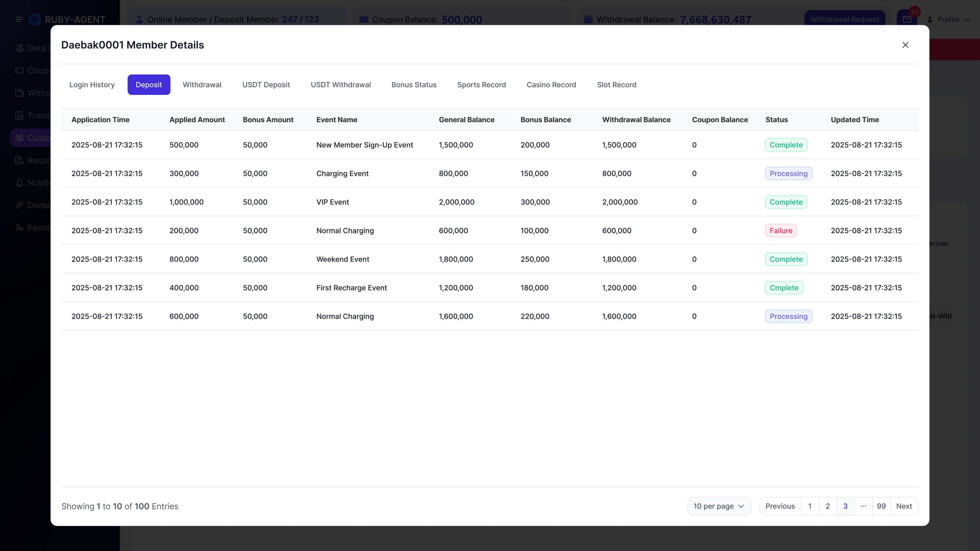Select the Deposit tab
This screenshot has width=980, height=551.
(149, 84)
